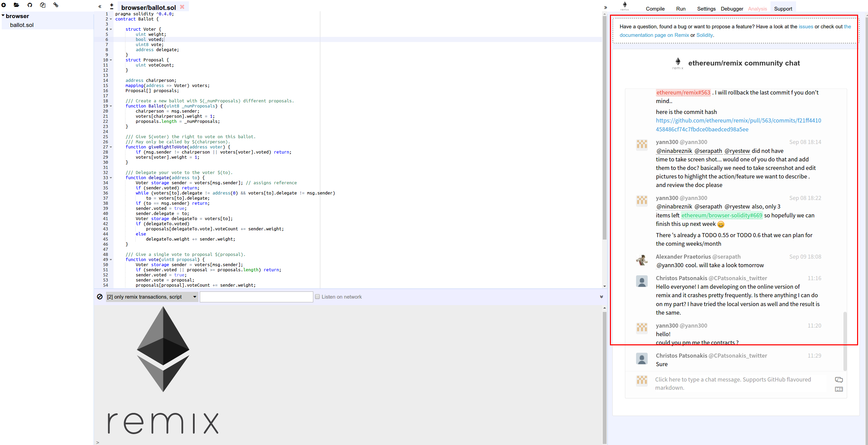
Task: Follow the 'issues' link in the support notice
Action: pyautogui.click(x=806, y=27)
